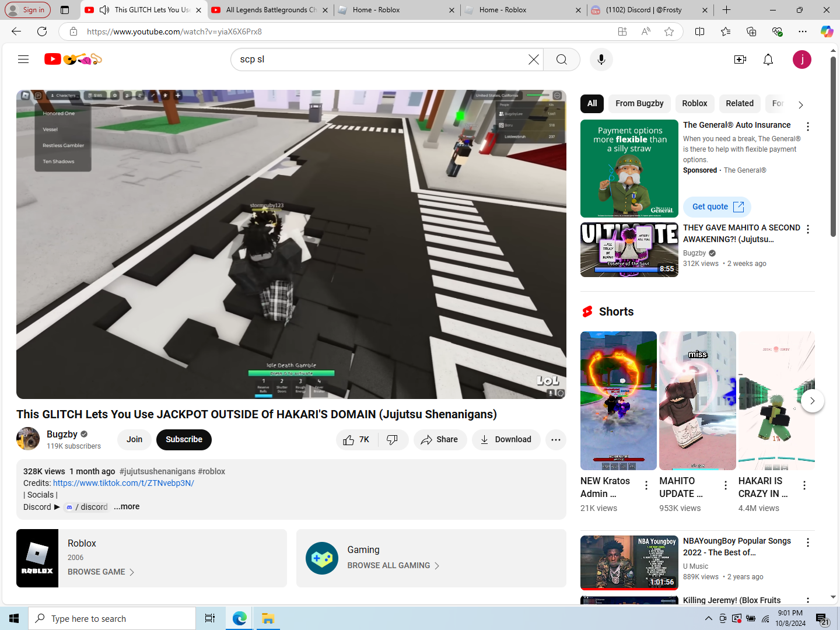Viewport: 840px width, 630px height.
Task: Sign in to the Edge profile
Action: pyautogui.click(x=27, y=10)
